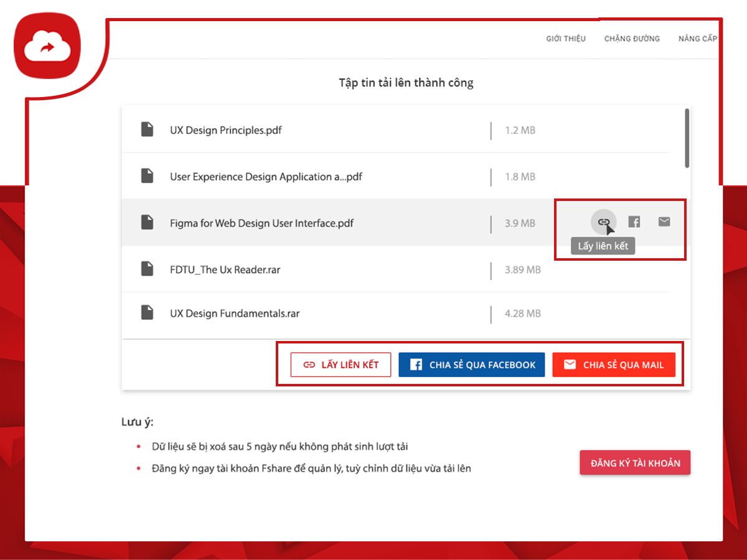Viewport: 747px width, 560px height.
Task: Click file icon of UX Design Principles.pdf
Action: pyautogui.click(x=147, y=130)
